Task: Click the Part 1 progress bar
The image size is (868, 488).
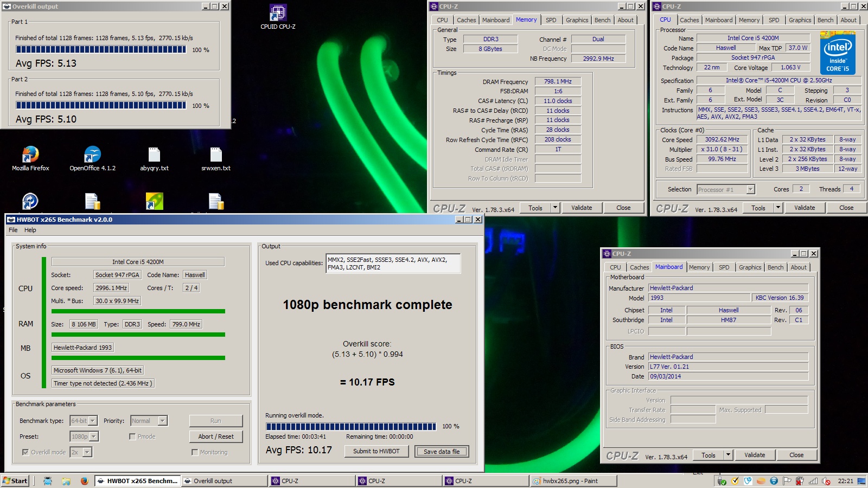Action: [101, 49]
